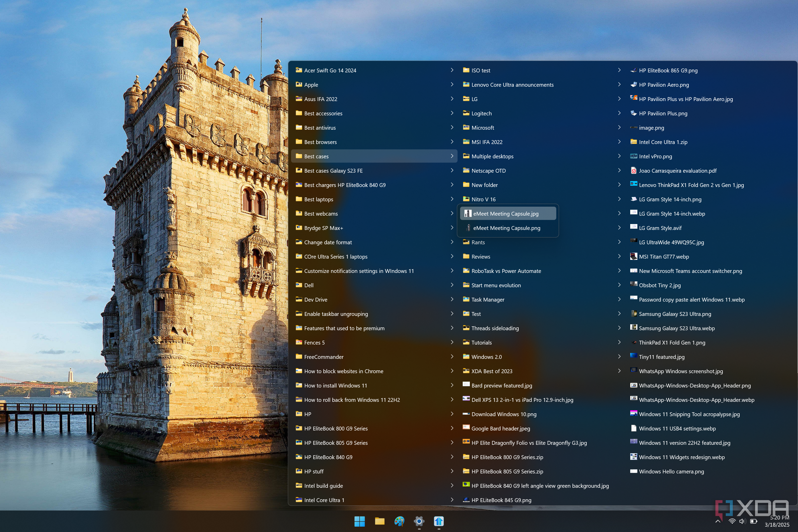The width and height of the screenshot is (798, 532).
Task: Click the green thumbnail of HP EliteBook 840 G9 left angle view
Action: pos(466,484)
